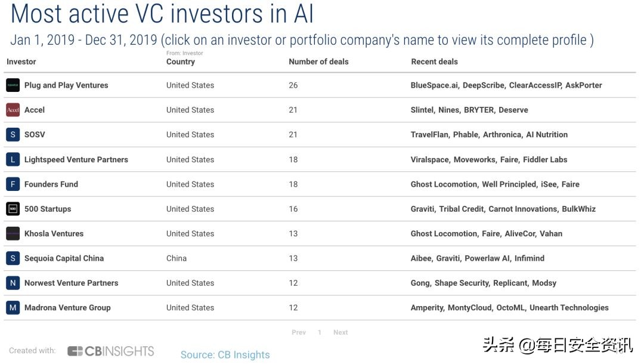644x364 pixels.
Task: Open the Sequoia Capital China investor profile
Action: click(x=64, y=258)
